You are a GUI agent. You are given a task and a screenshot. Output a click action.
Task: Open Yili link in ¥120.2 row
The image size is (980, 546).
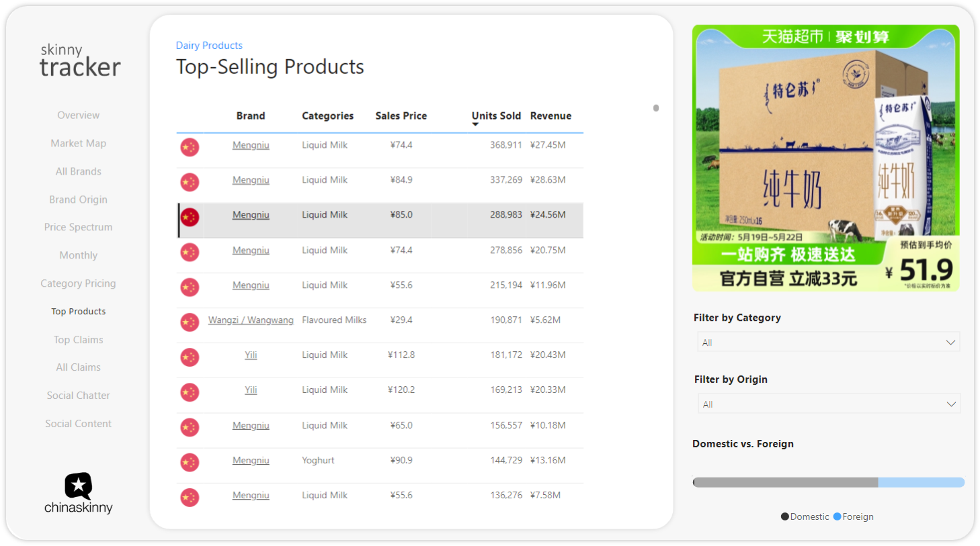(251, 390)
